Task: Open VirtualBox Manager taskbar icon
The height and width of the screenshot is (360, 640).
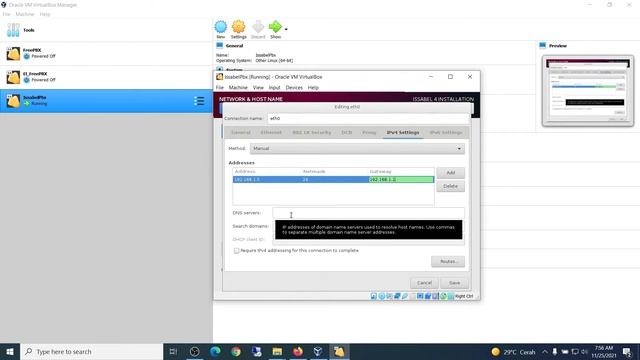Action: click(318, 351)
